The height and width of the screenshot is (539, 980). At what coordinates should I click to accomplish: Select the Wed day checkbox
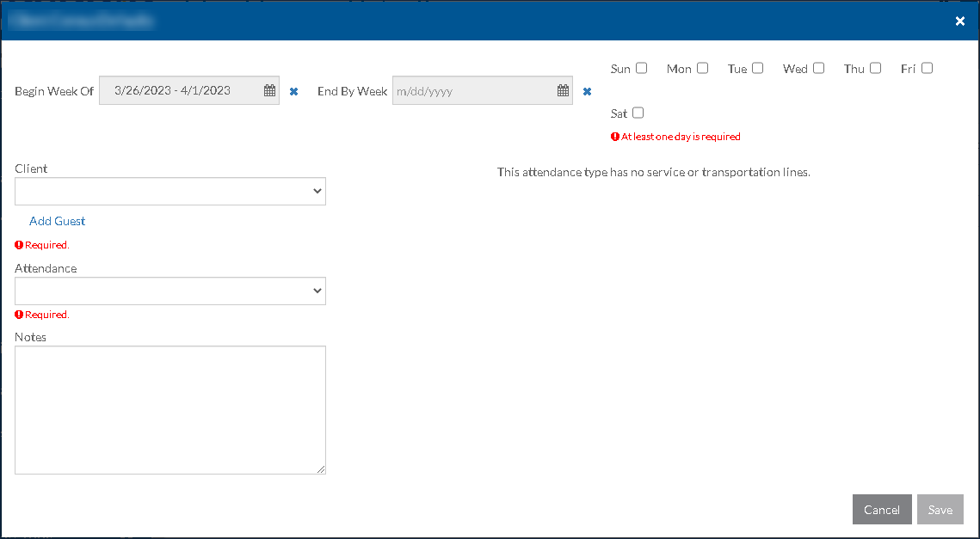[x=819, y=68]
